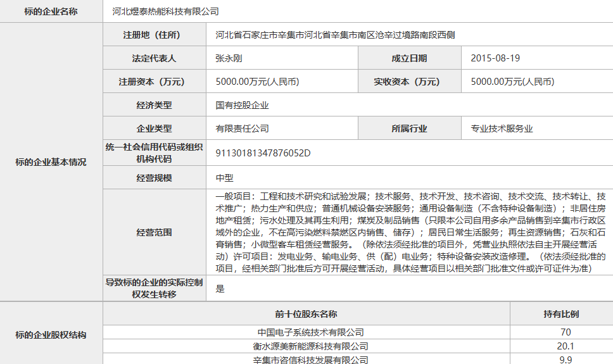This screenshot has width=613, height=364.
Task: Click industry value 专业技术服务业
Action: tap(502, 129)
